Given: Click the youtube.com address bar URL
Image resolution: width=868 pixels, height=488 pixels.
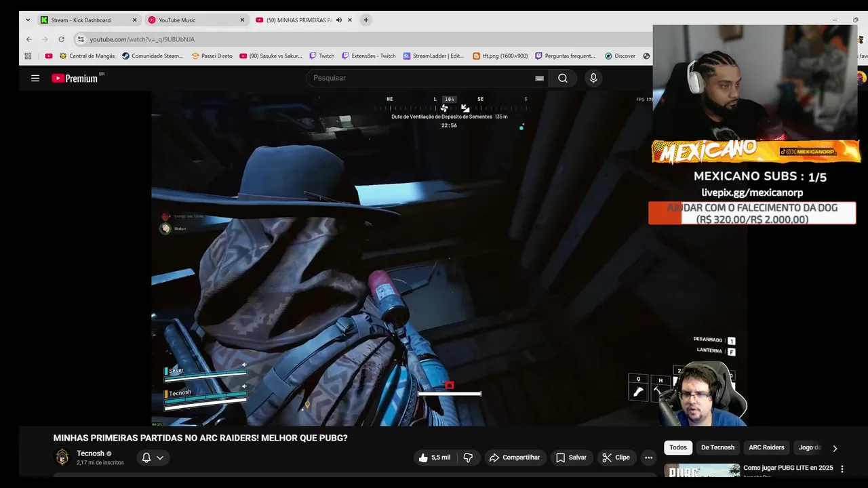Looking at the screenshot, I should pyautogui.click(x=142, y=39).
